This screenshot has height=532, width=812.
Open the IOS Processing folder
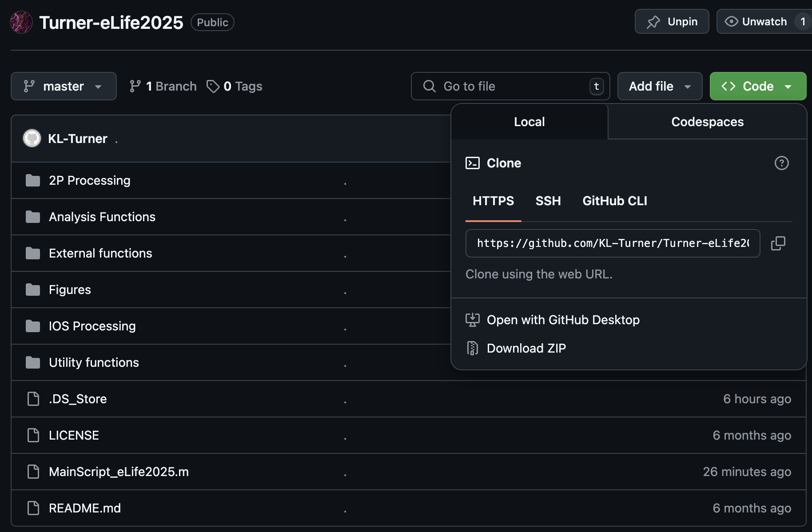[92, 326]
